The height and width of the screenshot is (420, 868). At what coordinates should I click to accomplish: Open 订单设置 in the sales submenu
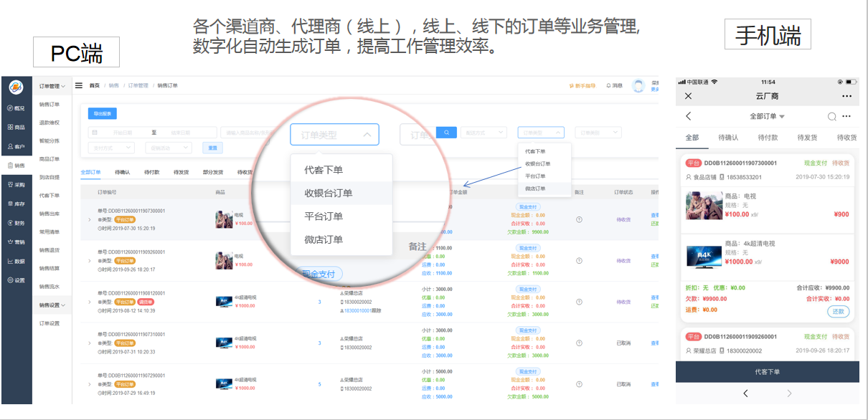click(49, 323)
